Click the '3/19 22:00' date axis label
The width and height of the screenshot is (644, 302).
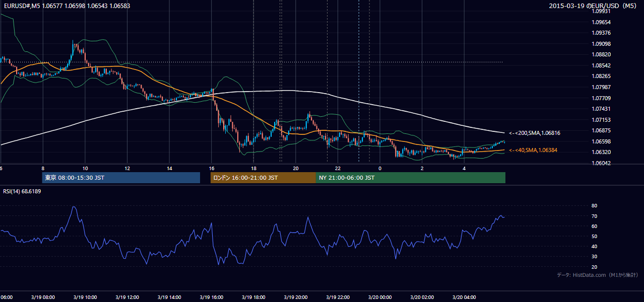[x=338, y=297]
